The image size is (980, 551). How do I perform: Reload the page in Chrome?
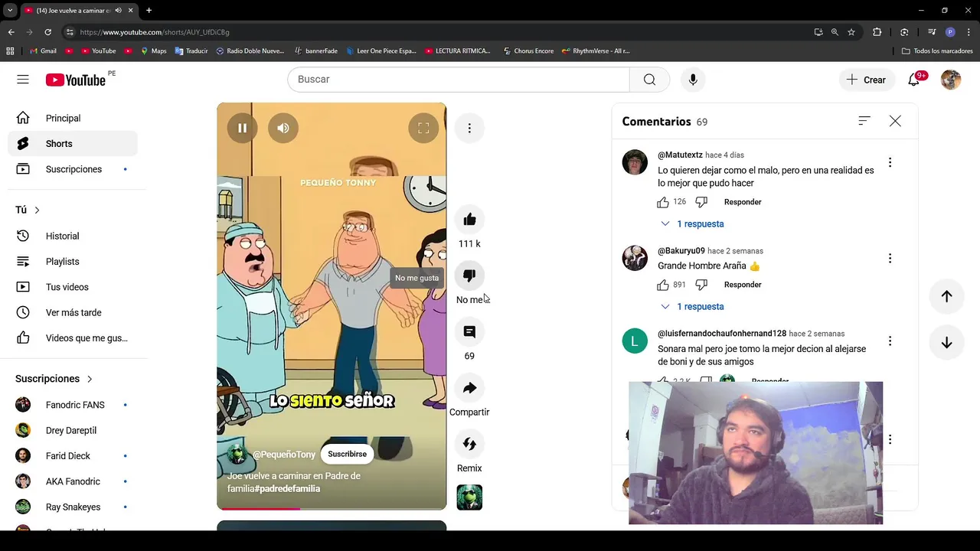pyautogui.click(x=47, y=32)
